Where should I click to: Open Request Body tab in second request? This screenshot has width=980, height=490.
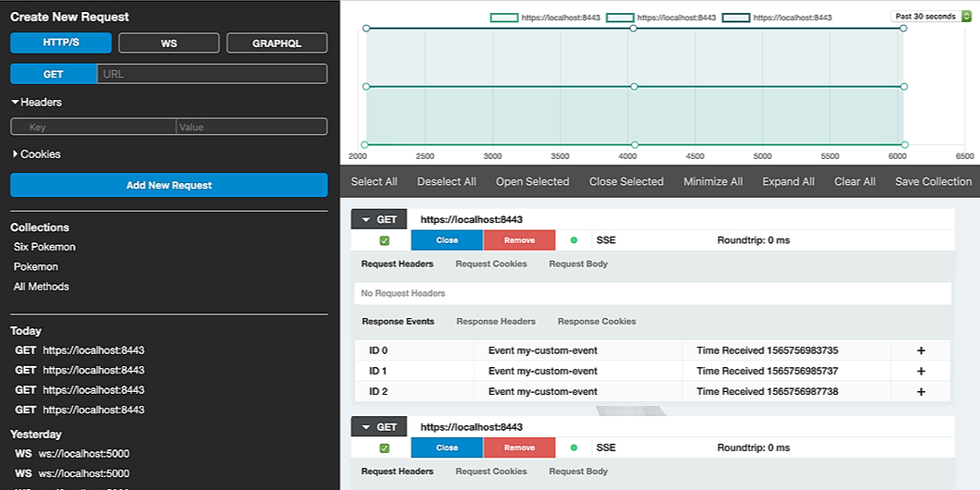[578, 472]
